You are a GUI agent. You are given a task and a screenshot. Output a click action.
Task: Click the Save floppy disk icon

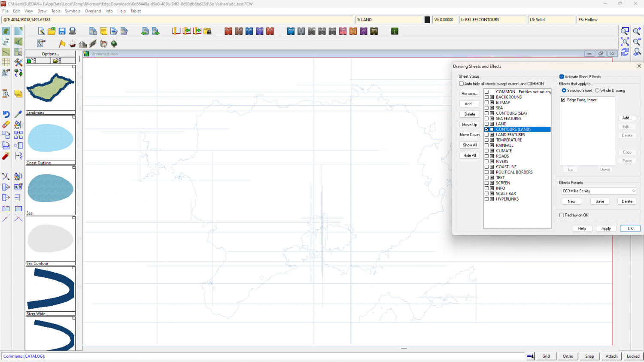(x=62, y=31)
